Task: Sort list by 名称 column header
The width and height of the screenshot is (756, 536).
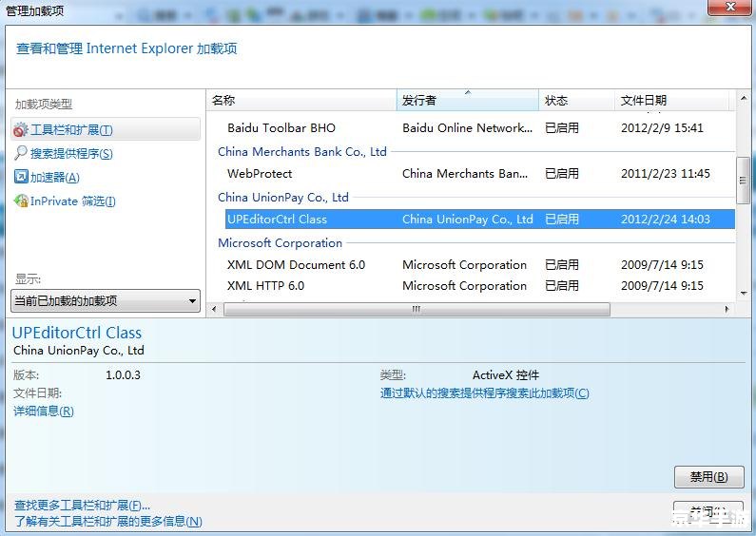Action: (x=301, y=100)
